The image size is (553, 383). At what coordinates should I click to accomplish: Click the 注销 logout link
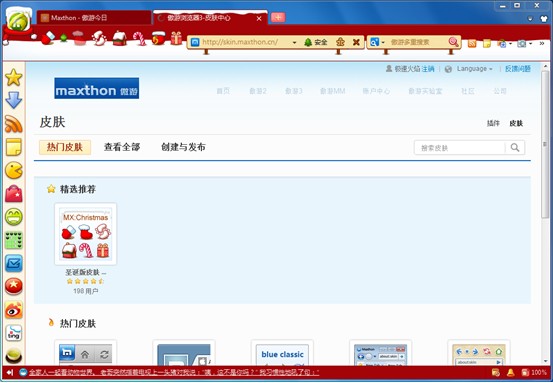428,69
